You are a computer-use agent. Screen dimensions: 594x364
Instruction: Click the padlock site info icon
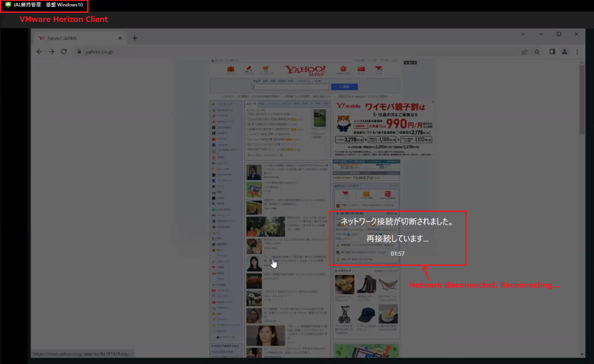tap(79, 52)
